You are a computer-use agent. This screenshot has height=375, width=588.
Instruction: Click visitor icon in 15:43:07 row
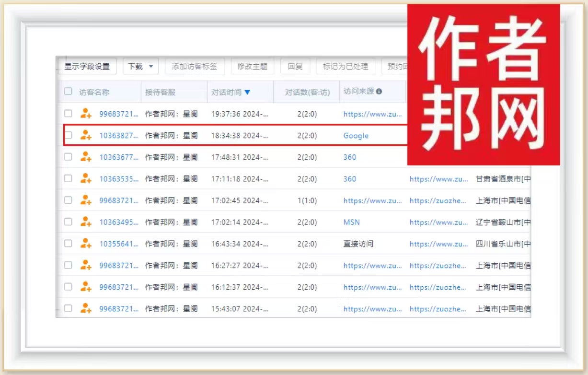86,308
